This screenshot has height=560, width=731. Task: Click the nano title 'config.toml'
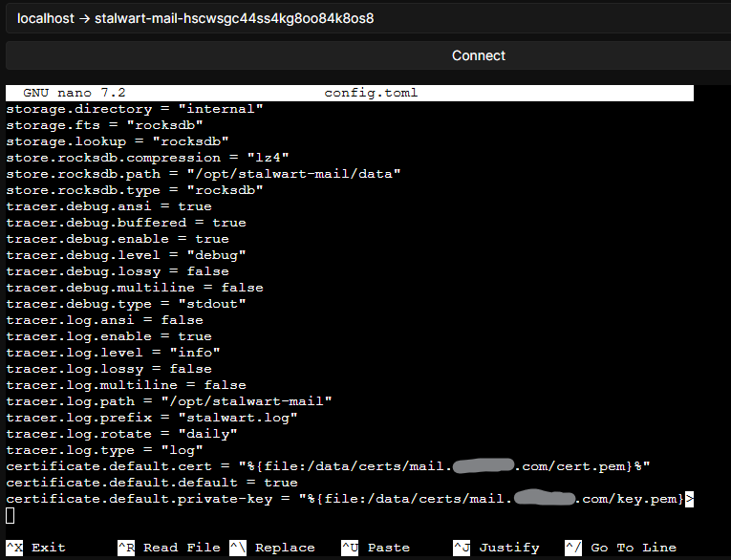[371, 93]
